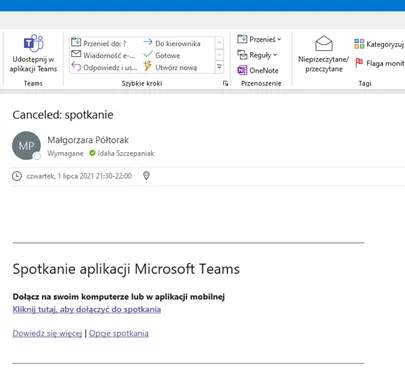Click the MP sender avatar

click(26, 146)
